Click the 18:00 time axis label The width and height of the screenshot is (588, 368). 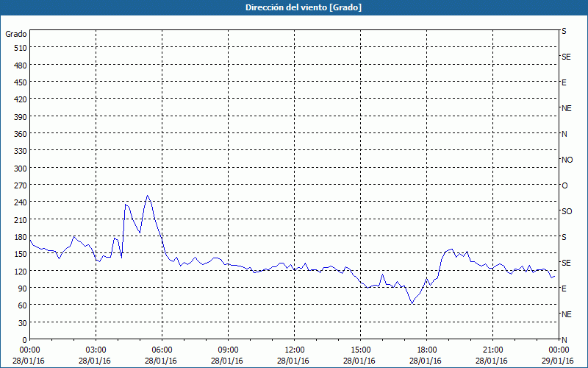426,350
